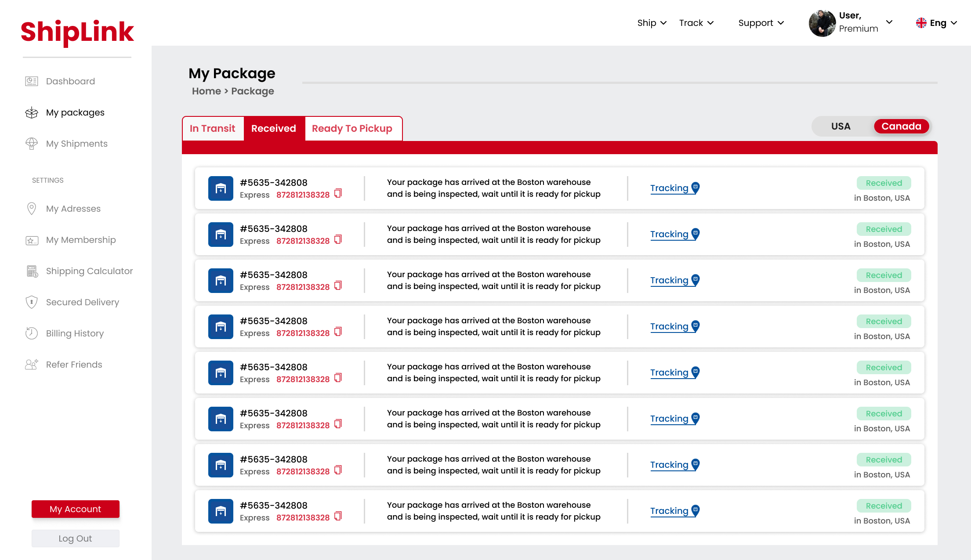The height and width of the screenshot is (560, 971).
Task: Click Refer Friends people icon
Action: tap(32, 365)
